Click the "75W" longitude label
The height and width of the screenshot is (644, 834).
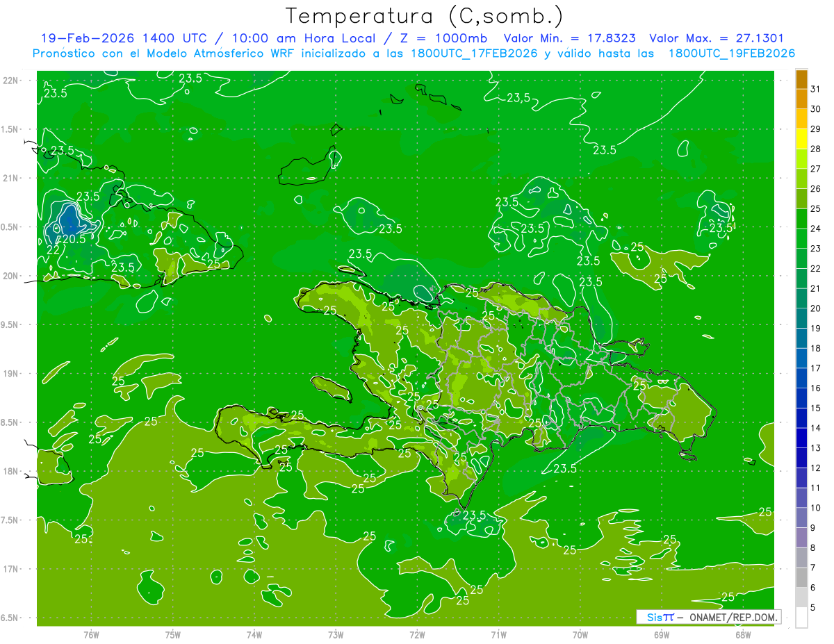(173, 635)
